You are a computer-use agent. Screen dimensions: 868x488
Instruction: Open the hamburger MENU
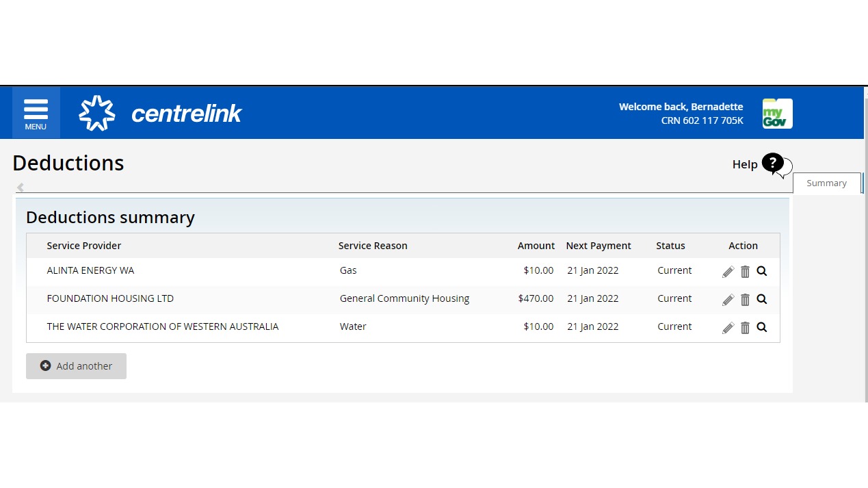[36, 113]
